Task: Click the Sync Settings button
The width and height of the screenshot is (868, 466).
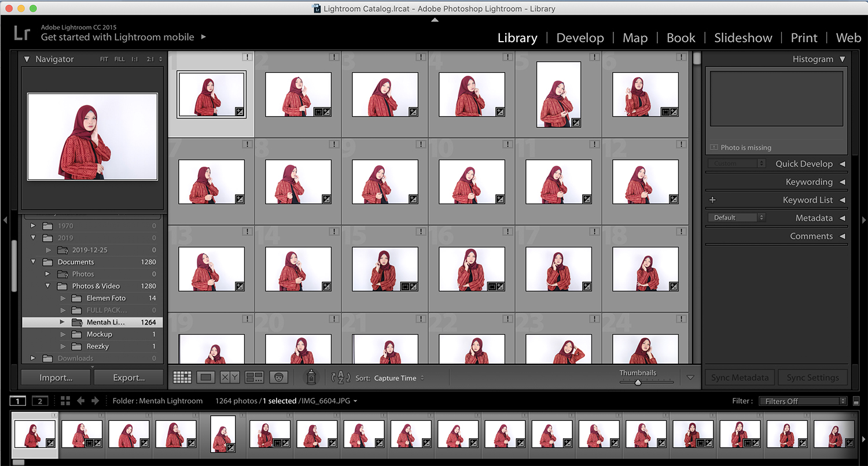Action: pyautogui.click(x=812, y=378)
